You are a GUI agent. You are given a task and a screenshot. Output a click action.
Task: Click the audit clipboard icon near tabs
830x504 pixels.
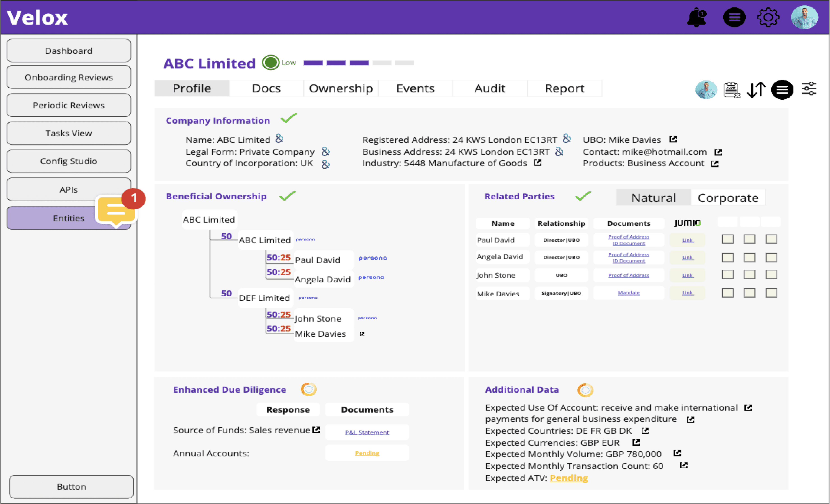[x=731, y=90]
